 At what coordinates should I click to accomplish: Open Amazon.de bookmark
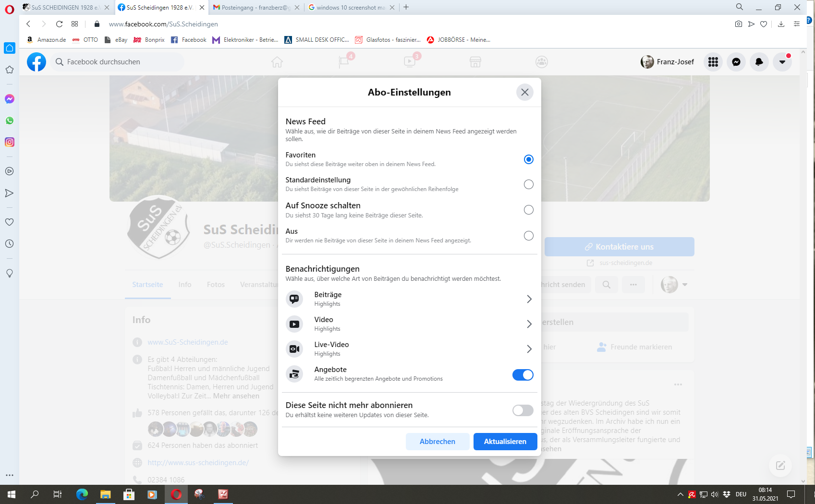(47, 40)
